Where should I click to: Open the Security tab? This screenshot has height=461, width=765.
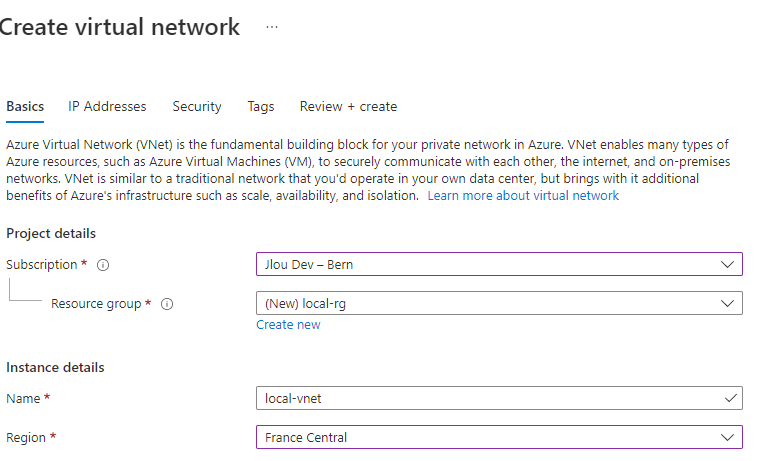point(197,106)
